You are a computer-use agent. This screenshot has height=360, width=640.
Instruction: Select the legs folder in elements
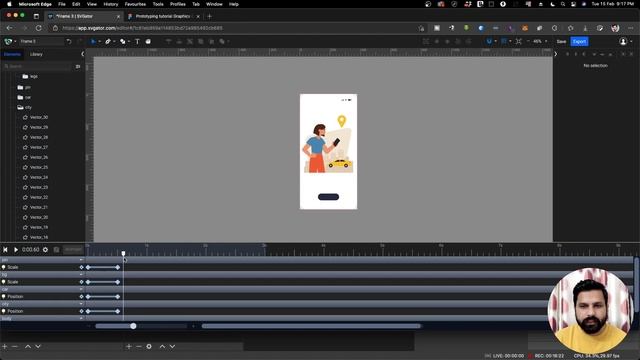(x=30, y=76)
